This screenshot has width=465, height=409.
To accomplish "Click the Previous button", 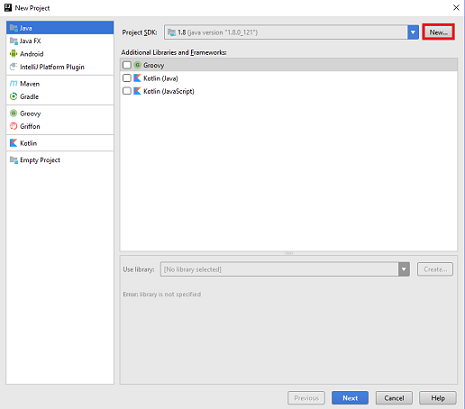I will click(306, 398).
